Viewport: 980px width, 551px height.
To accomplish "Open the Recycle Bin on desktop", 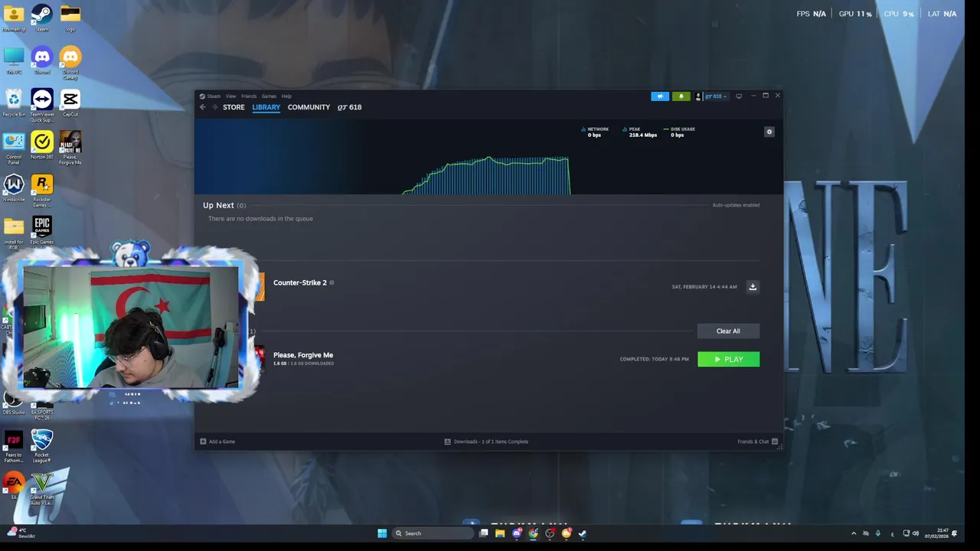I will coord(14,103).
